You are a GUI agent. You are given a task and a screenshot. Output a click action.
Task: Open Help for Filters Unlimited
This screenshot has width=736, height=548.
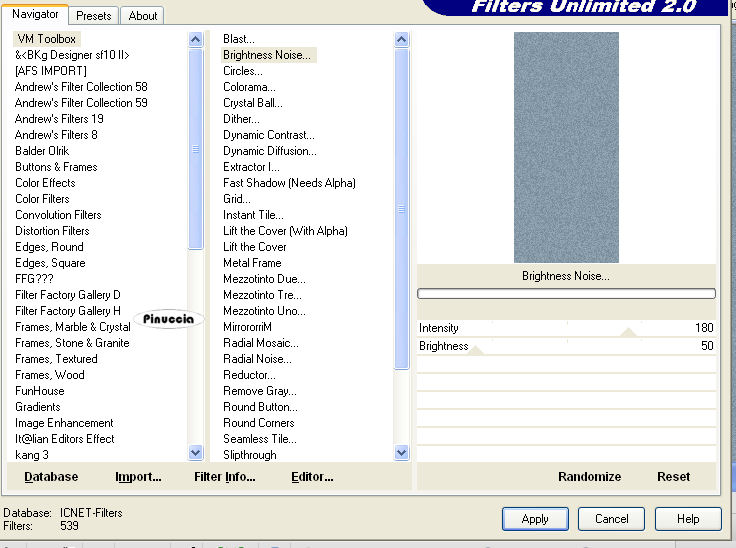pyautogui.click(x=688, y=519)
